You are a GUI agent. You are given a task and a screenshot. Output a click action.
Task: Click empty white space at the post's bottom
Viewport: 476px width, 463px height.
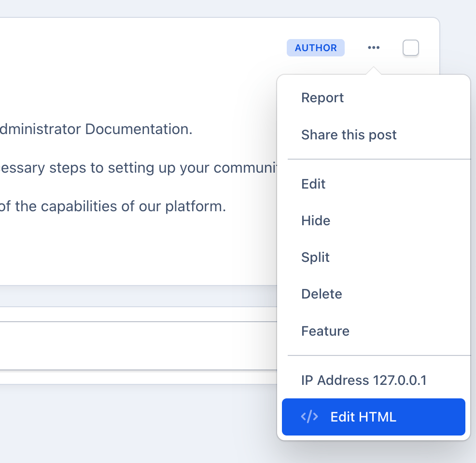[135, 256]
